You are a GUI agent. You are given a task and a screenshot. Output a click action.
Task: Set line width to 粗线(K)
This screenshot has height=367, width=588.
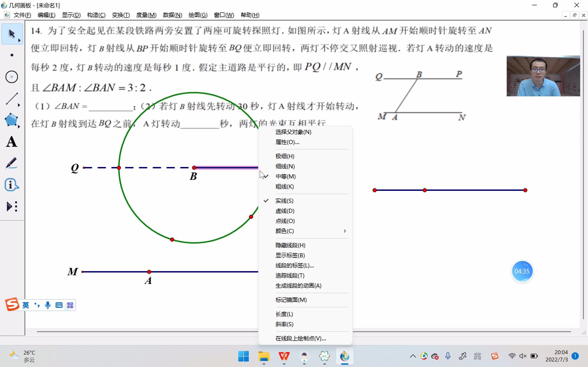click(x=284, y=187)
